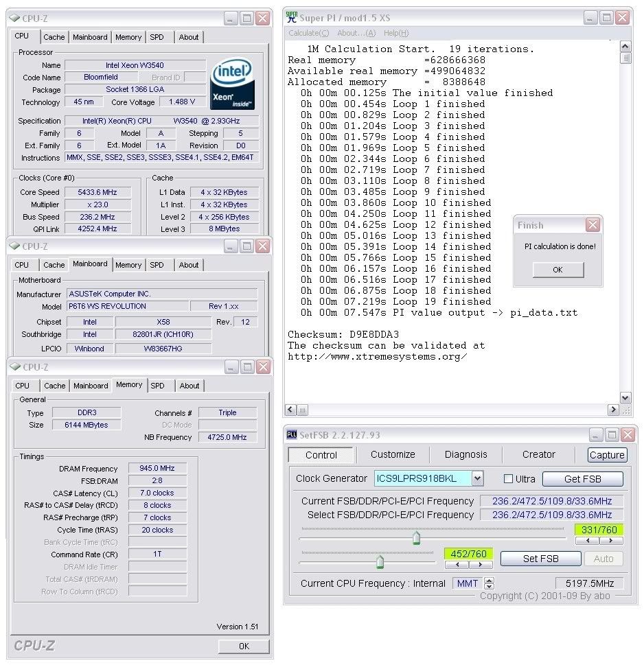Click the right arrow under 331/760 in SetFSB

click(x=611, y=541)
